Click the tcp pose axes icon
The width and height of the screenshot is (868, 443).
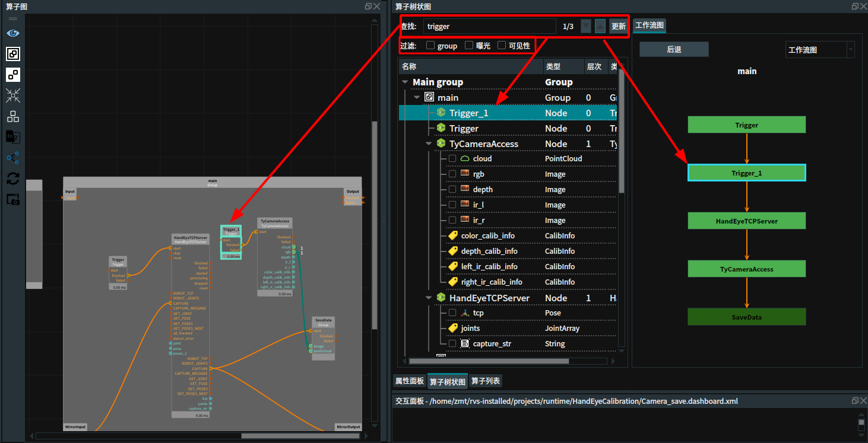tap(465, 313)
